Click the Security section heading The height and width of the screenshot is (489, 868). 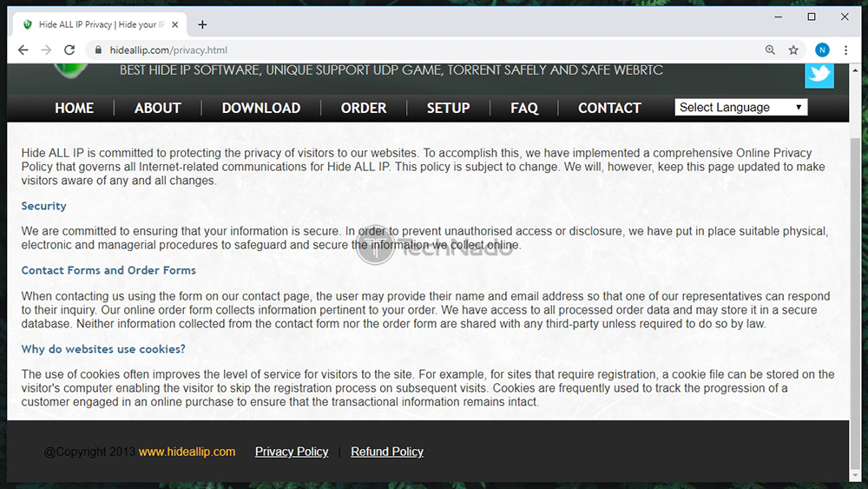(43, 206)
